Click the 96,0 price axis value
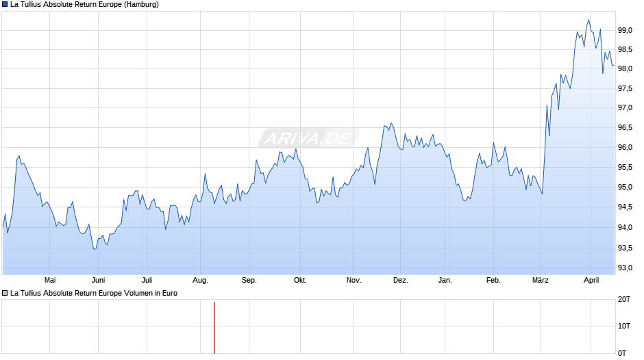 [625, 147]
